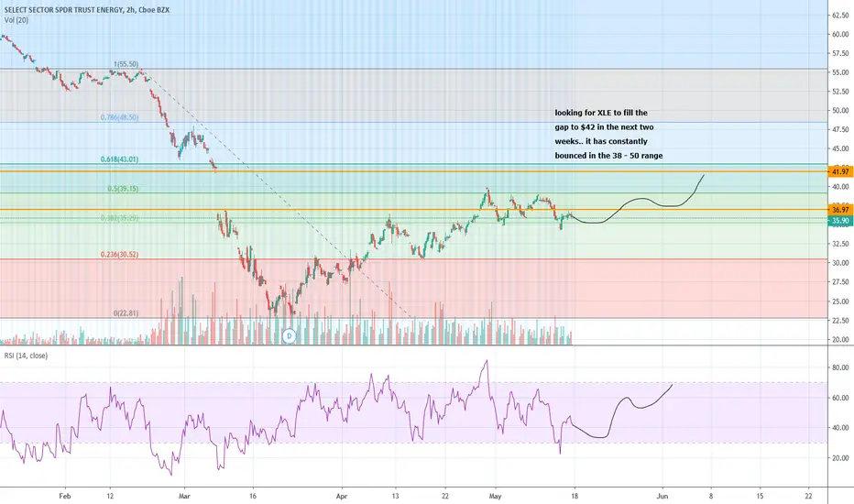Select annotation line "looking for XLE to fill the"
Image resolution: width=854 pixels, height=504 pixels.
[x=601, y=113]
